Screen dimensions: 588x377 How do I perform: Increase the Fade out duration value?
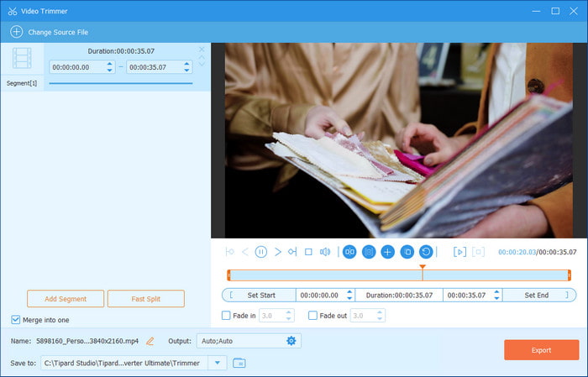(x=380, y=312)
